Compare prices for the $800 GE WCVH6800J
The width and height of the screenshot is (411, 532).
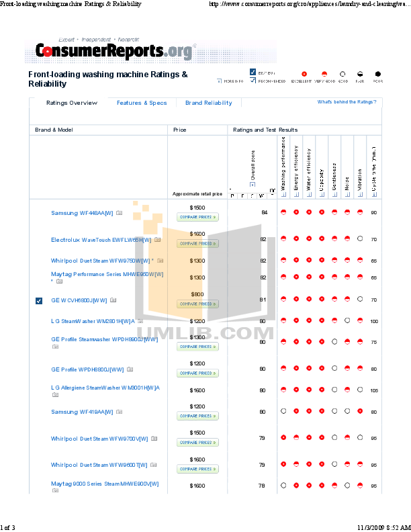tap(197, 304)
